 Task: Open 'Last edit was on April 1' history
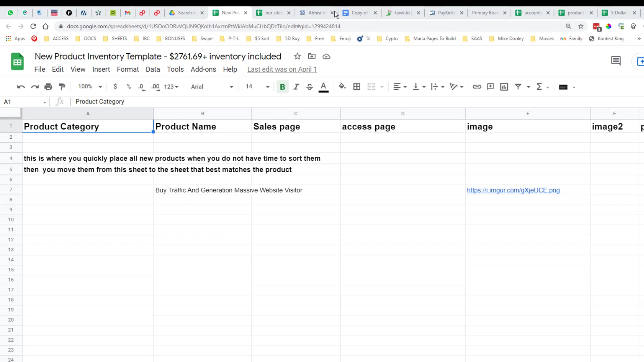tap(282, 69)
